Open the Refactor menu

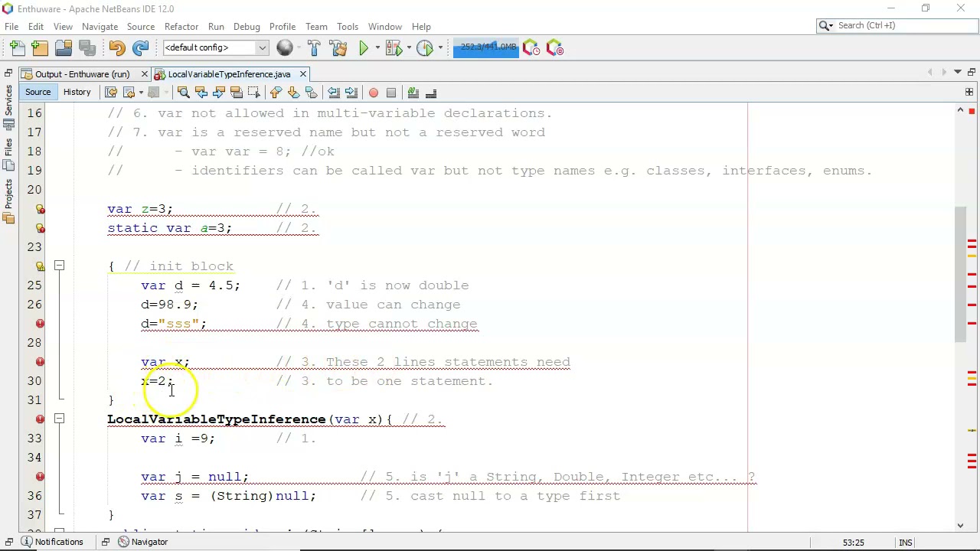[181, 26]
